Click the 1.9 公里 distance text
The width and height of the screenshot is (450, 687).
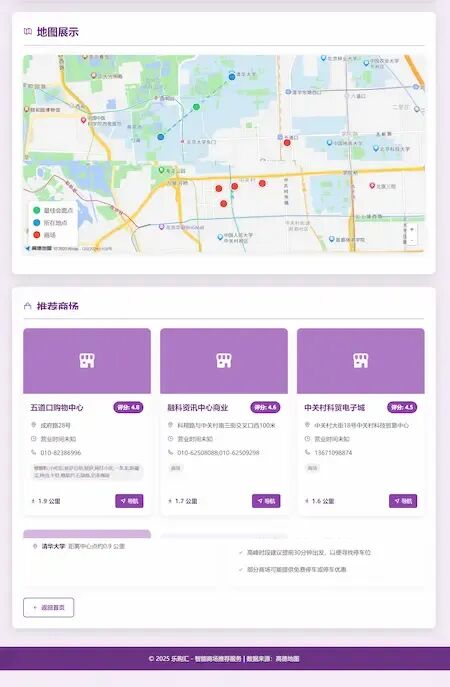coord(49,501)
